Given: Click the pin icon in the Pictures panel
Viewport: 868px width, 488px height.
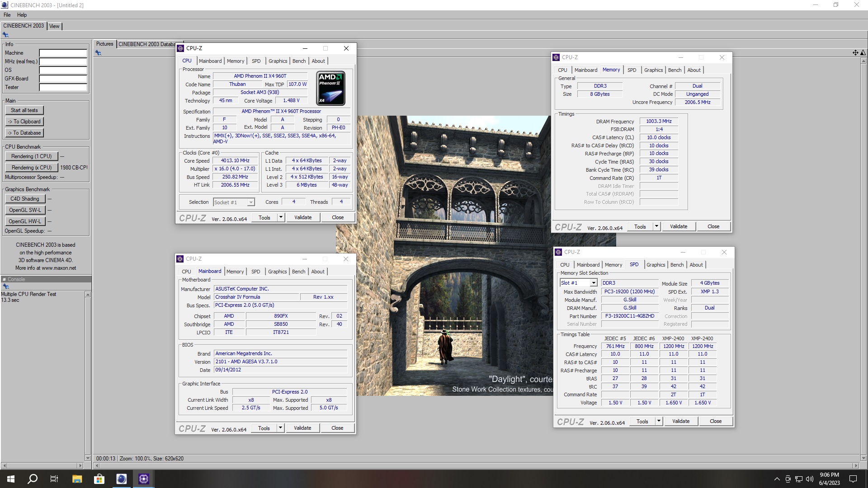Looking at the screenshot, I should click(x=98, y=53).
